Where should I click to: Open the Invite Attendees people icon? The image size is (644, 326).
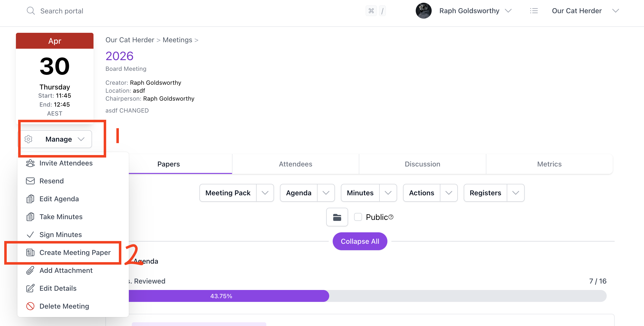(x=30, y=163)
